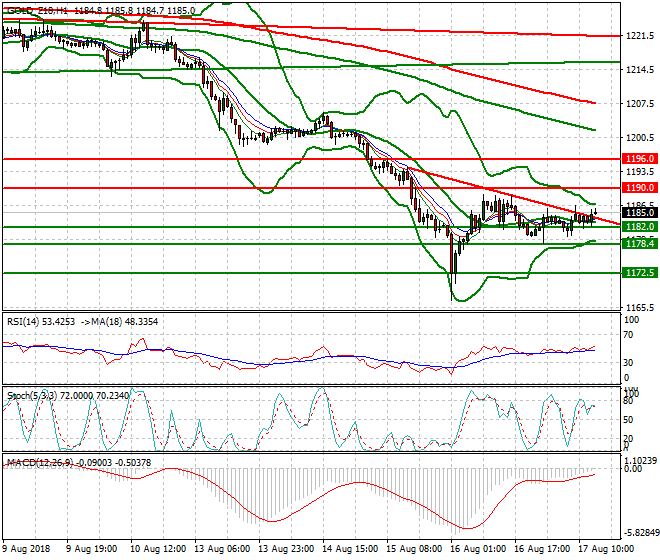Click the 13 Aug 23:00 time label
The width and height of the screenshot is (660, 560).
(286, 549)
